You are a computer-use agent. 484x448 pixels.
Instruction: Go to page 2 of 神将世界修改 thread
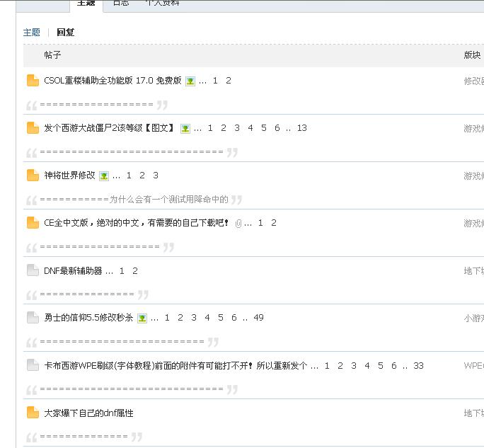[142, 176]
